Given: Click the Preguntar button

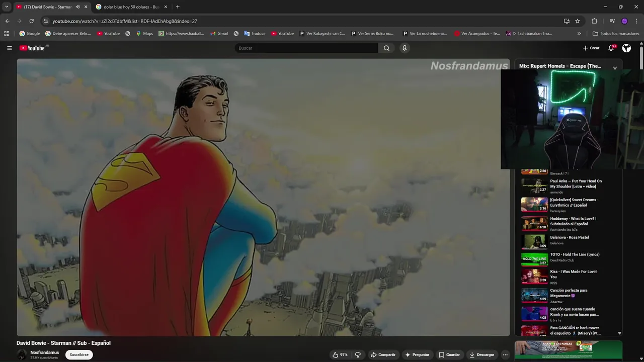Looking at the screenshot, I should point(417,354).
